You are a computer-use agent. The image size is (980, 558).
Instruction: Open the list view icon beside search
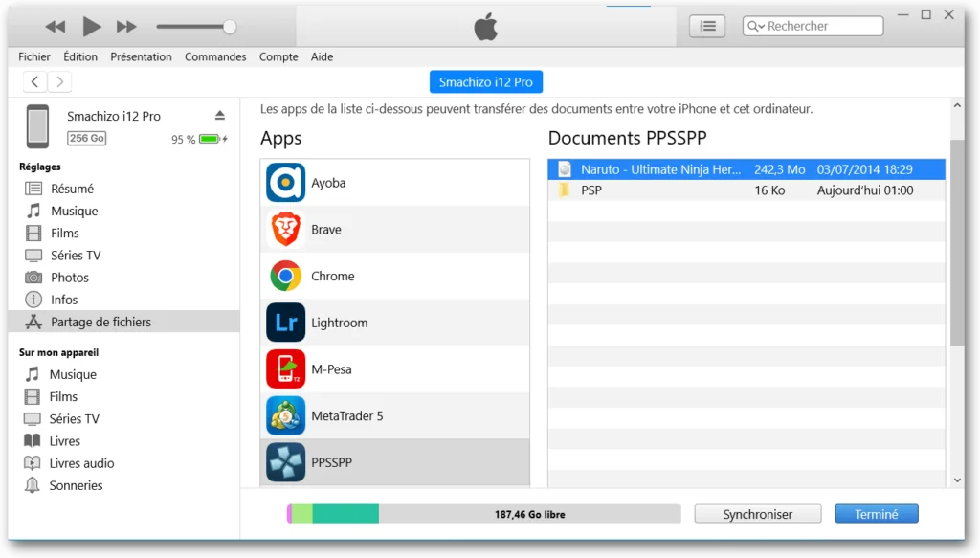point(707,26)
